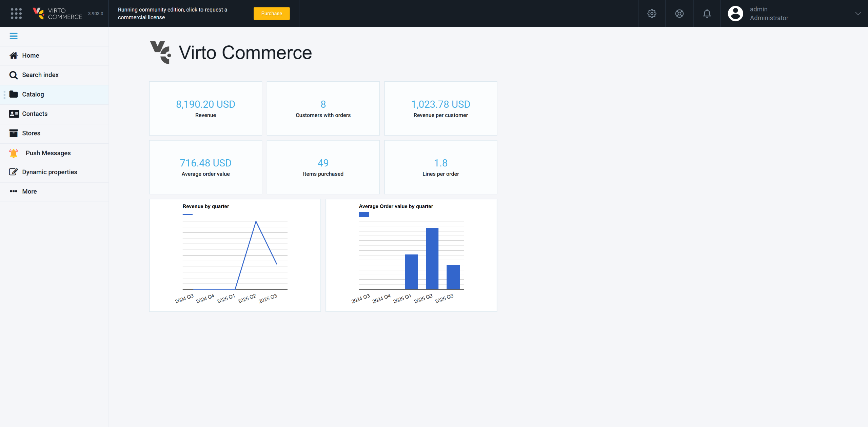Screen dimensions: 868x427
Task: Click the Push Messages bell icon
Action: (14, 153)
